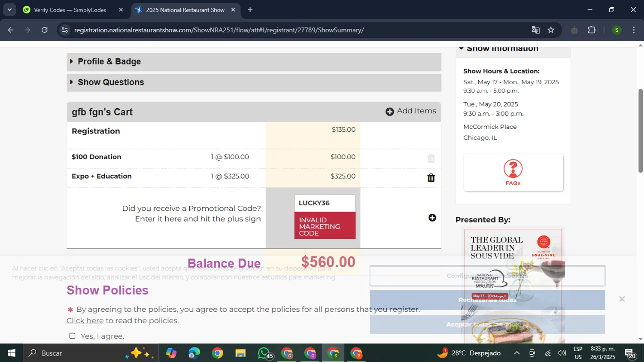Go forward with the browser arrow
644x362 pixels.
coord(27,30)
